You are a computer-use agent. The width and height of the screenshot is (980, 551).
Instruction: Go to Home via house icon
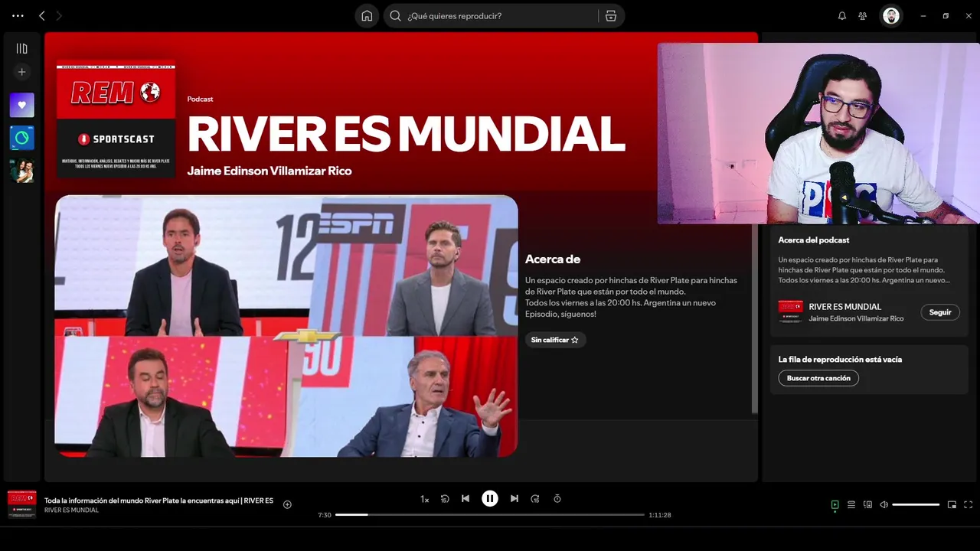367,15
